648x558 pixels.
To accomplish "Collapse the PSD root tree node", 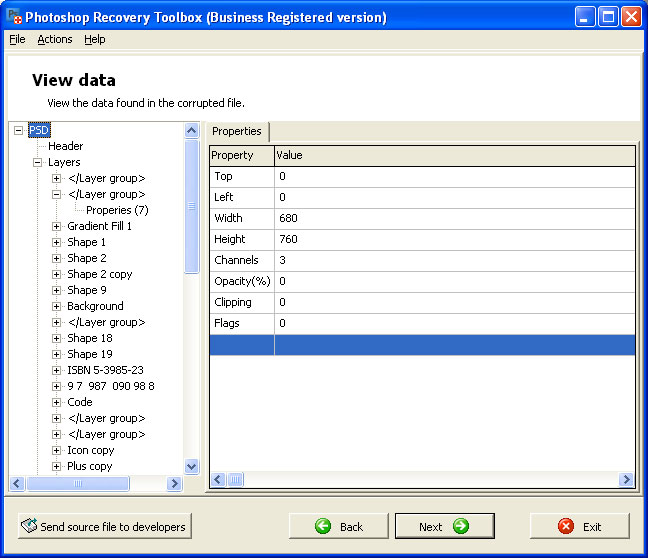I will point(19,130).
